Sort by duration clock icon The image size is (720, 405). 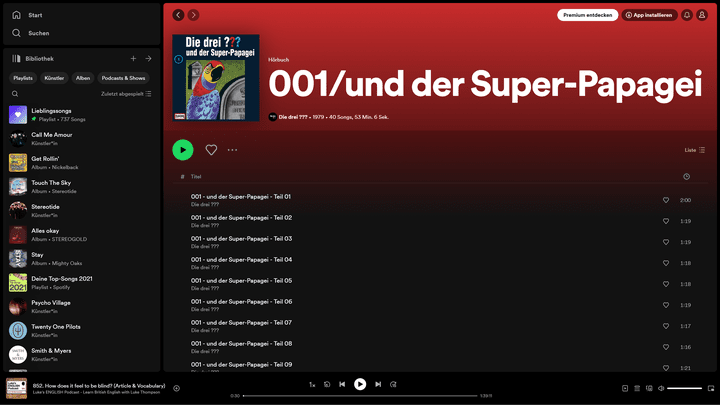point(686,177)
